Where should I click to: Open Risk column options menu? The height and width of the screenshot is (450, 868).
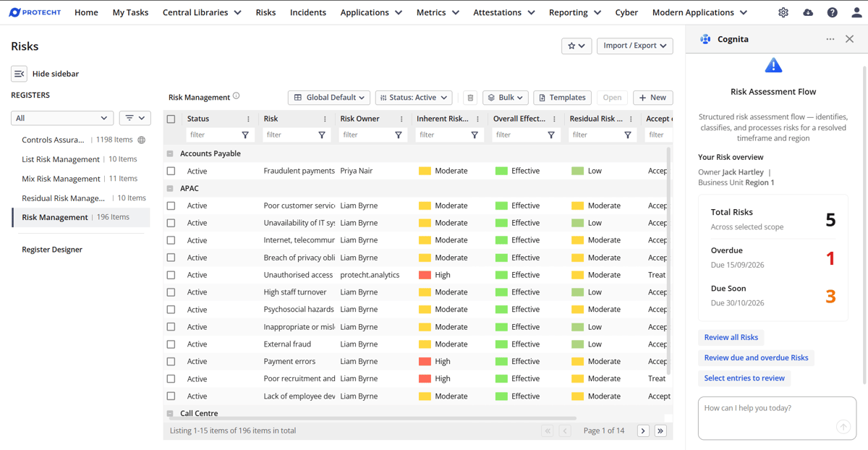[x=325, y=119]
